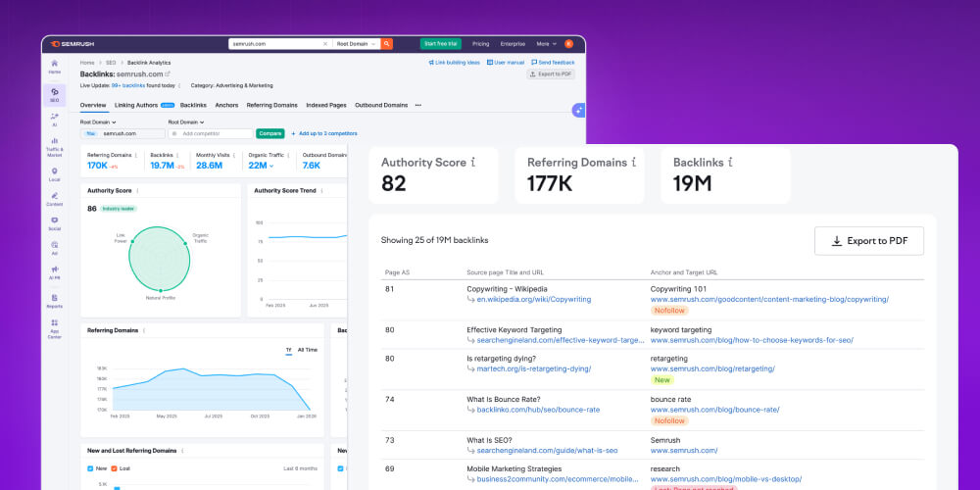Switch to the Referring Domains tab

271,105
